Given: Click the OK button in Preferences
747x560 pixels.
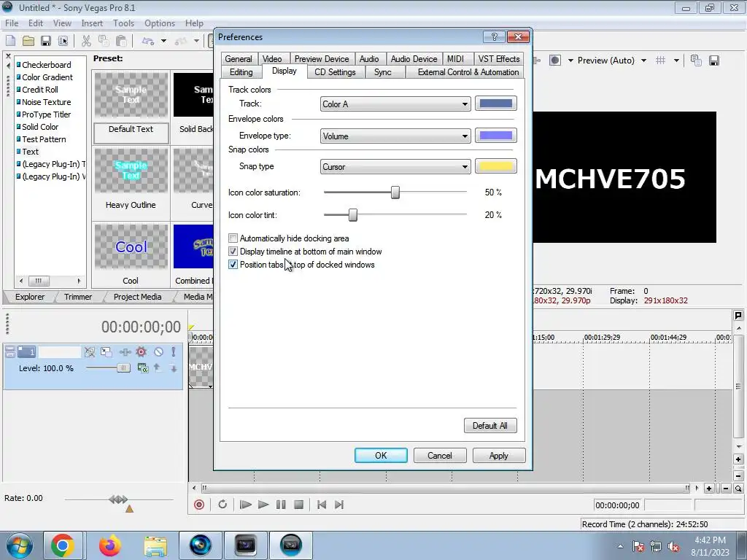Looking at the screenshot, I should 381,455.
